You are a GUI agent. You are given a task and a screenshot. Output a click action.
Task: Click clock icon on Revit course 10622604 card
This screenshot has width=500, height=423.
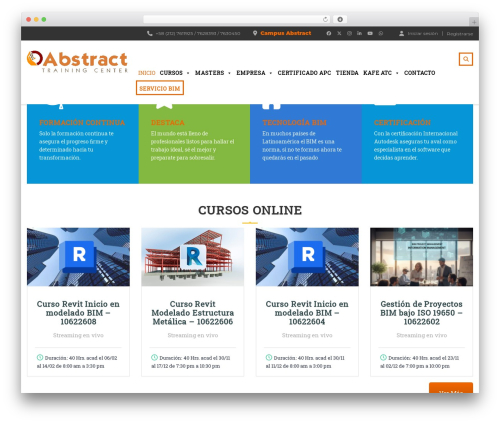[x=269, y=357]
